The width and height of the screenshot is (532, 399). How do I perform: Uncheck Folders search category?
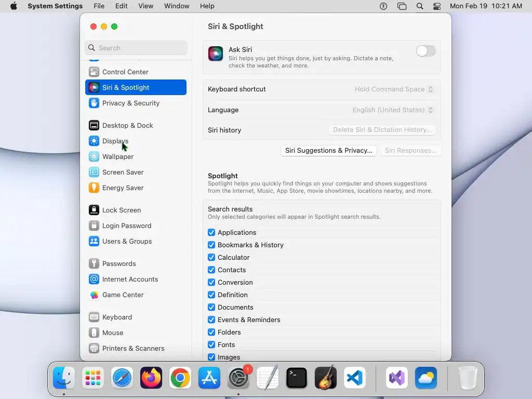coord(211,332)
